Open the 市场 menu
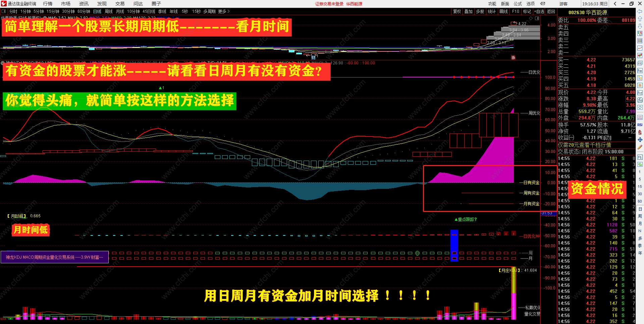 (x=66, y=4)
